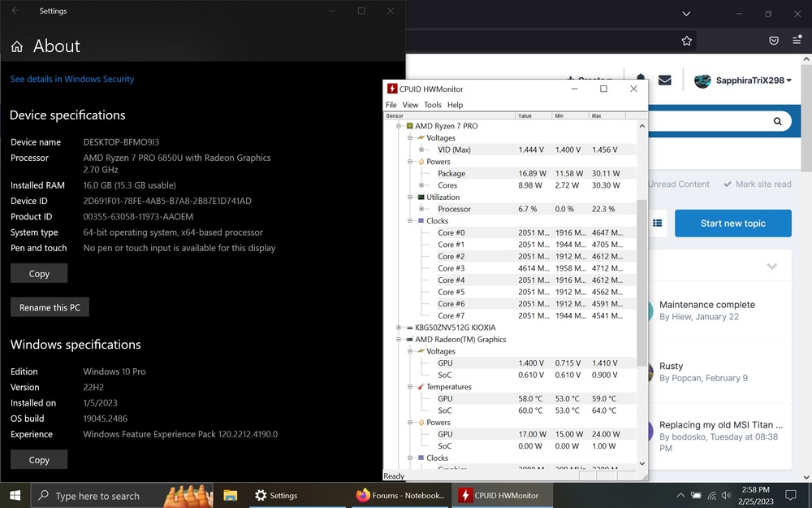The height and width of the screenshot is (508, 812).
Task: Switch to list view icon on forum
Action: pyautogui.click(x=657, y=224)
